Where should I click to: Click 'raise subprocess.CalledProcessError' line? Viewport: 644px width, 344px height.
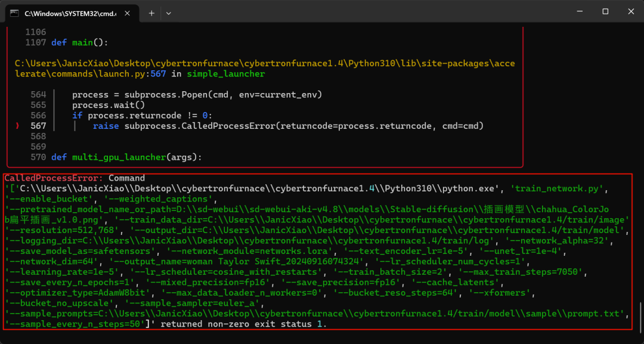coord(289,126)
